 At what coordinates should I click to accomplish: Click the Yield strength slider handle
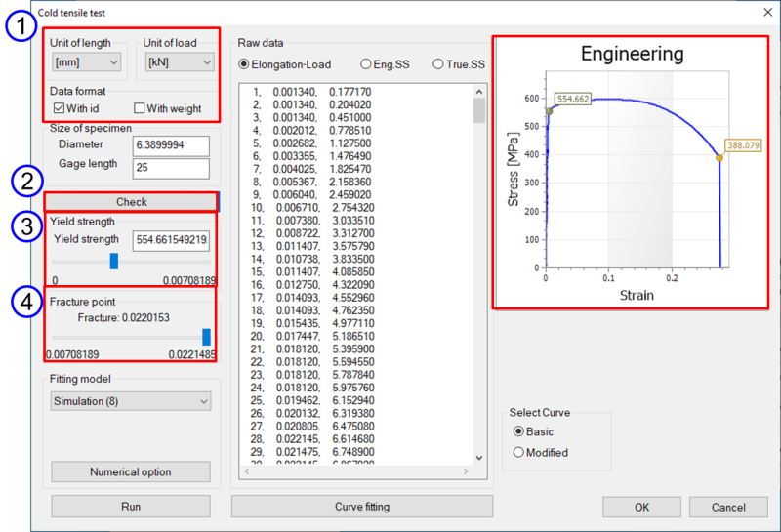coord(114,261)
